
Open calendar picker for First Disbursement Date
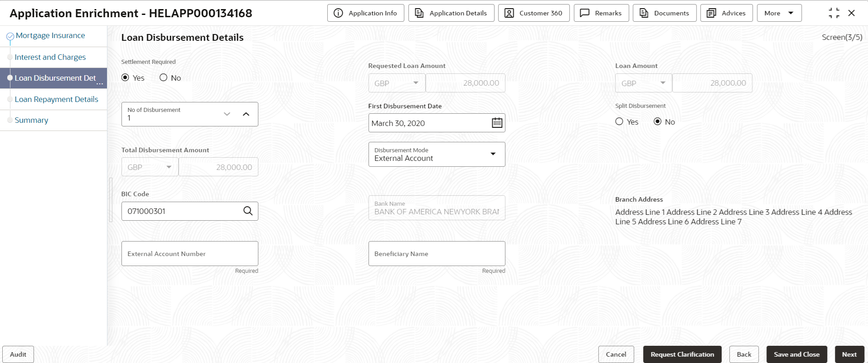[497, 123]
